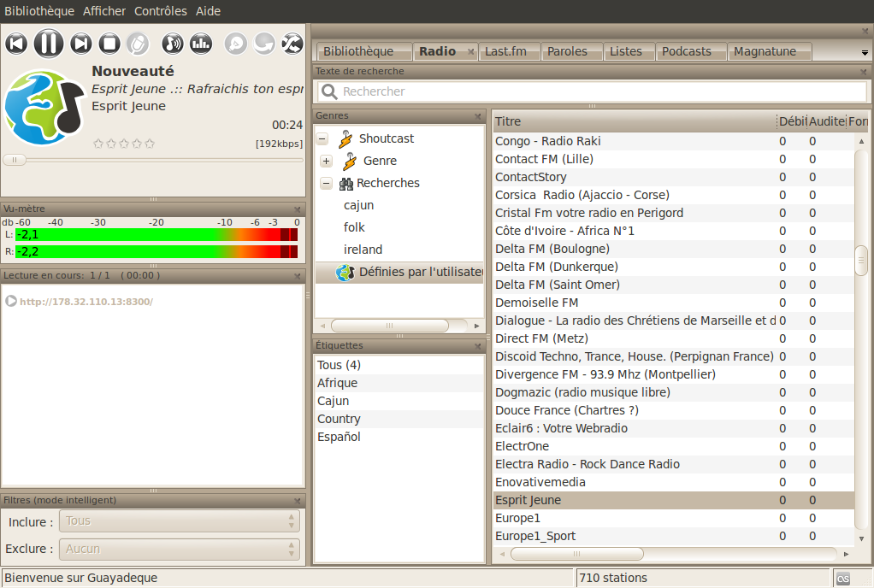
Task: Switch to the Podcasts tab
Action: pyautogui.click(x=686, y=51)
